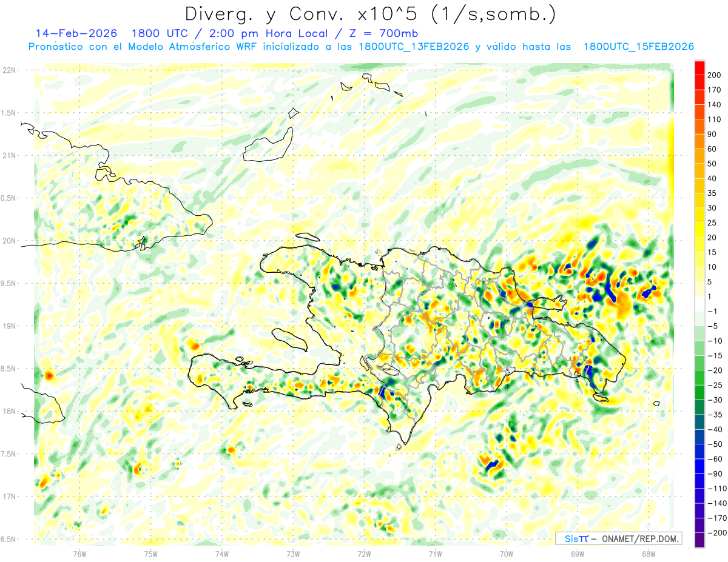Click the white swatch between 1 and -1

pyautogui.click(x=699, y=304)
